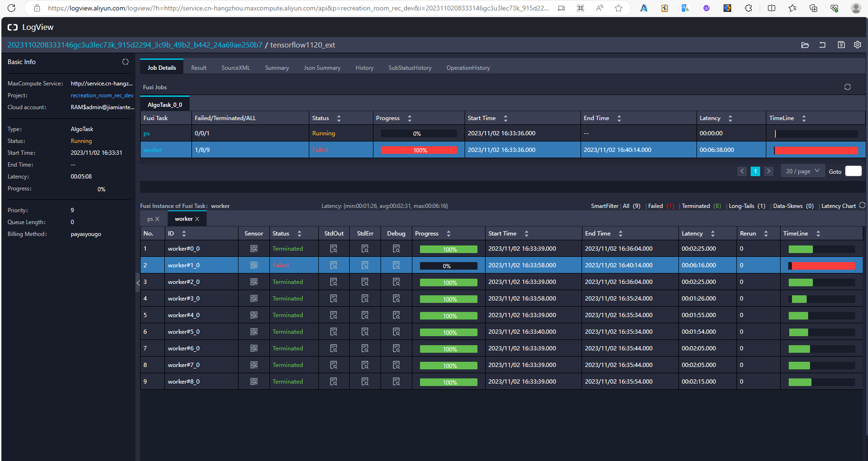This screenshot has height=461, width=868.
Task: Click the browser address bar URL
Action: click(x=298, y=8)
